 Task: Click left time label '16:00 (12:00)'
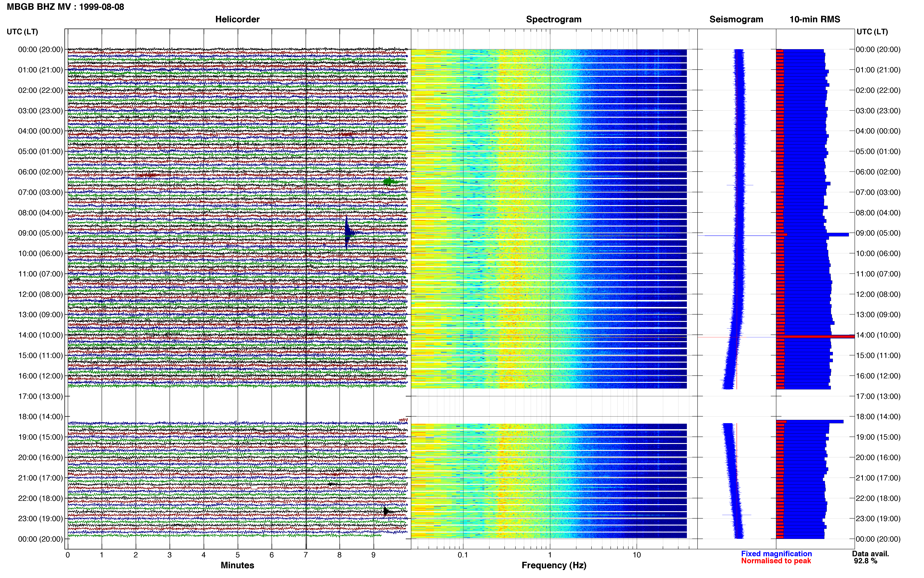[x=41, y=376]
